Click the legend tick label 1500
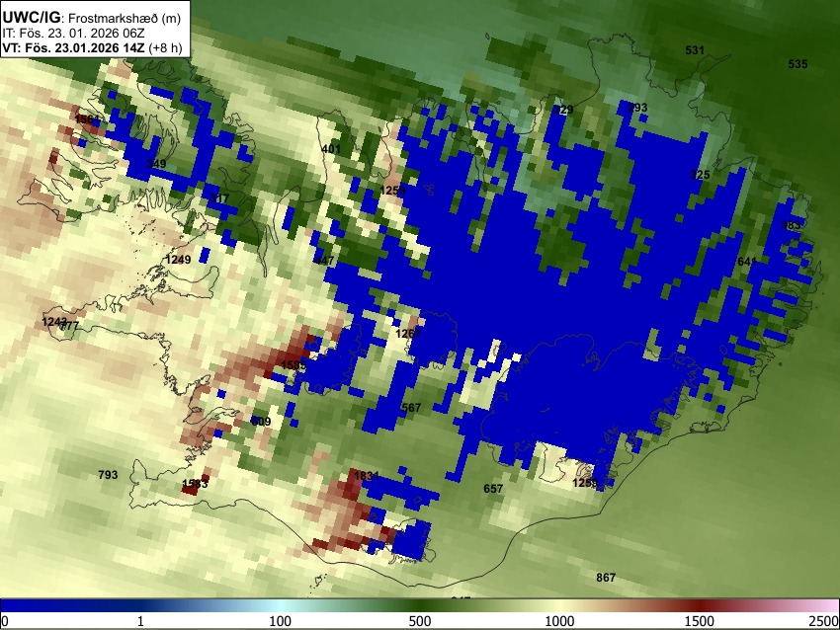840x630 pixels. [699, 621]
